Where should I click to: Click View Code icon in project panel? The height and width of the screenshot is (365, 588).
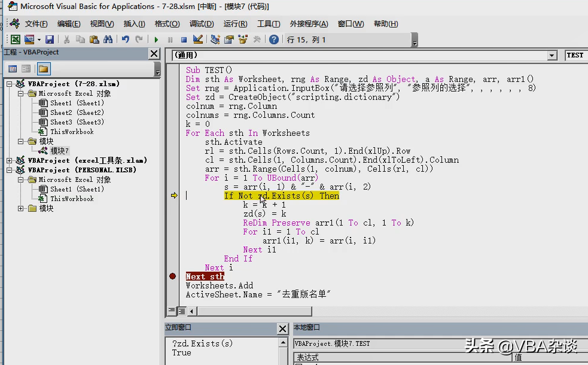coord(13,69)
